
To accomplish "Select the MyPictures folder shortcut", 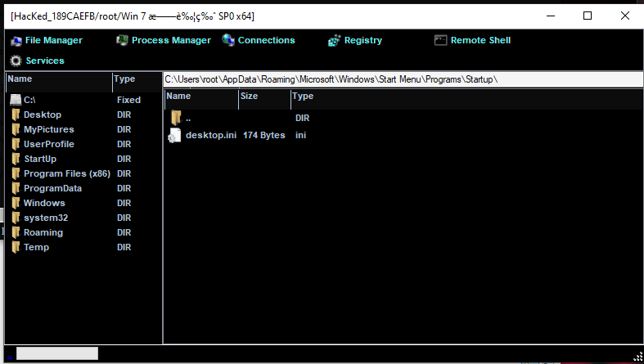I will (x=48, y=129).
